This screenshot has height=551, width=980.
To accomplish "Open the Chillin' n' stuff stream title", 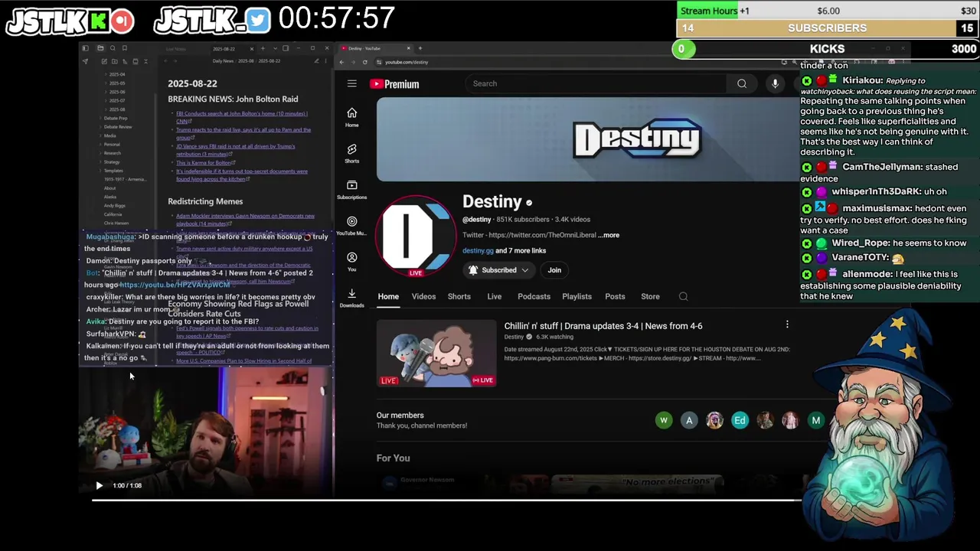I will [x=603, y=326].
